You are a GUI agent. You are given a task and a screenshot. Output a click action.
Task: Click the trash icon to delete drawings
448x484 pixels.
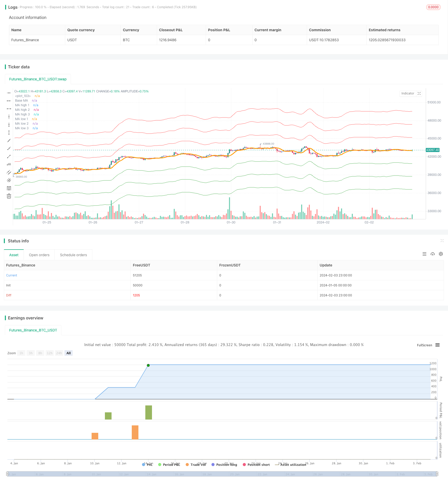tap(9, 196)
